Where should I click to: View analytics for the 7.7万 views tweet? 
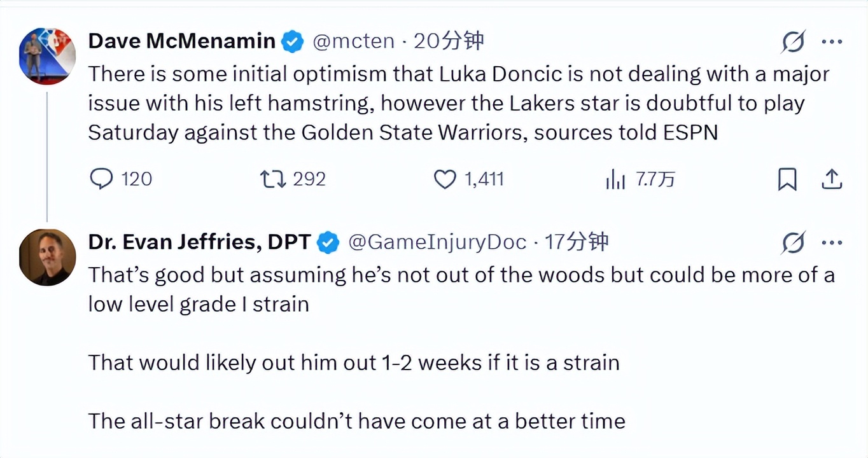pyautogui.click(x=615, y=180)
